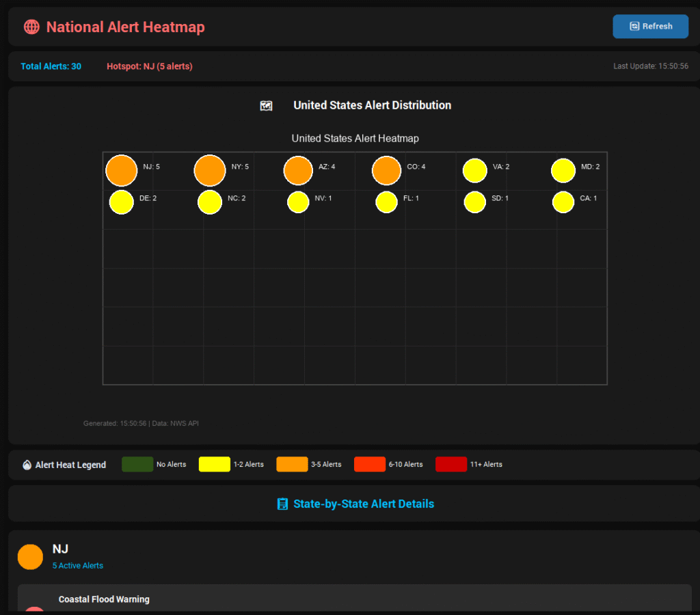The height and width of the screenshot is (615, 700).
Task: Click the 5 Active Alerts link under NJ
Action: pyautogui.click(x=78, y=566)
